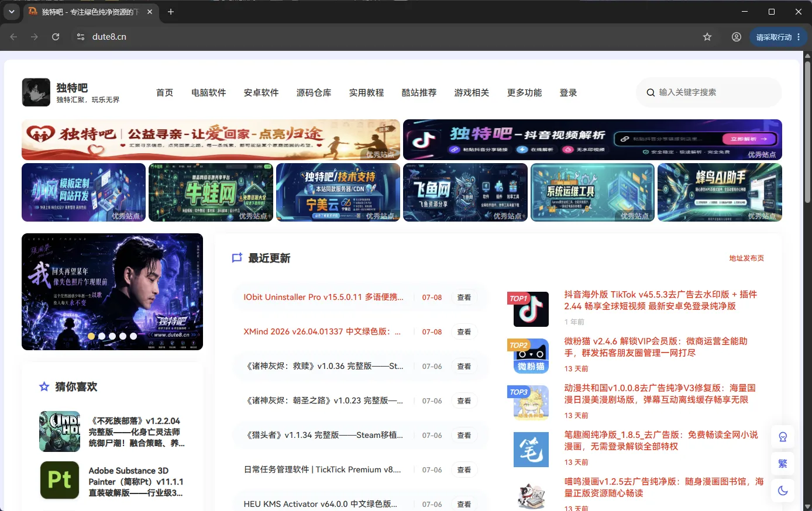Open the 微粉猫 TOP2 app icon
This screenshot has width=812, height=511.
click(531, 356)
